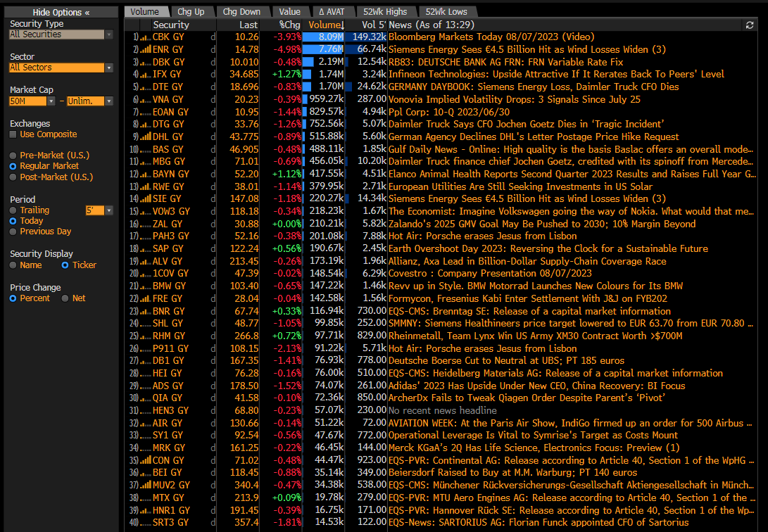Select the RHM GY ticker
Image resolution: width=768 pixels, height=532 pixels.
point(168,336)
